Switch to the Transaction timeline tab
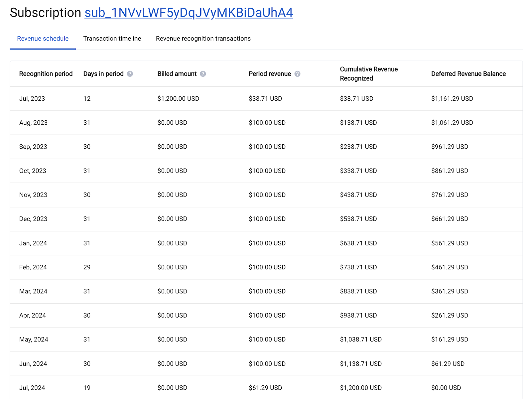Viewport: 532px width, 406px height. [112, 39]
